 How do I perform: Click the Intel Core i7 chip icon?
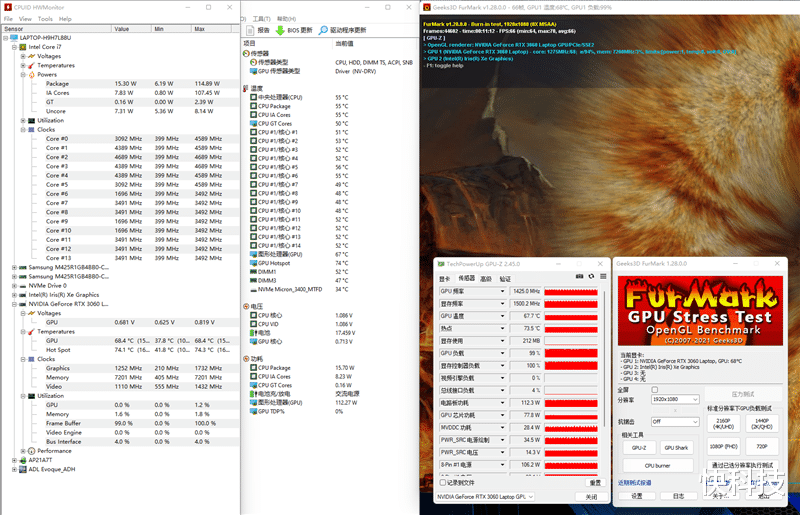coord(23,47)
